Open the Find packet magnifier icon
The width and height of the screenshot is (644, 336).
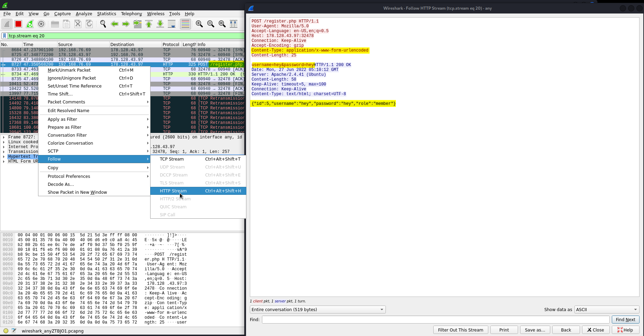pyautogui.click(x=103, y=24)
